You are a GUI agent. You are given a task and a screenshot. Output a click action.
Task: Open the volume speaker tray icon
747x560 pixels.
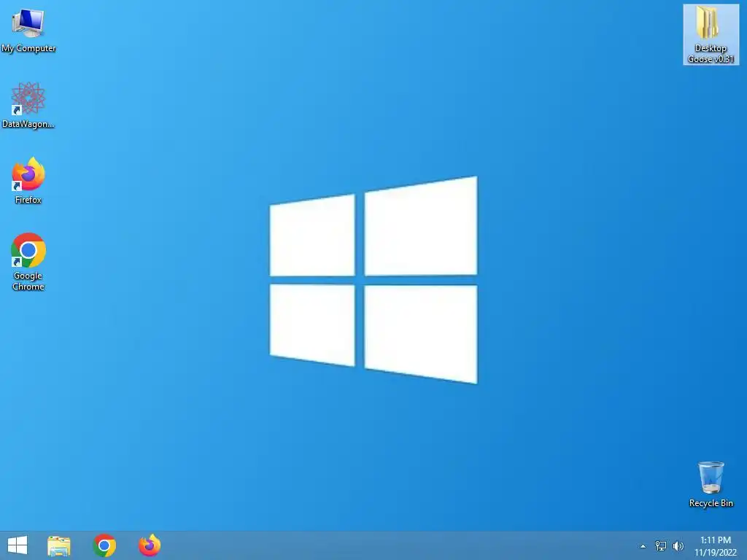pyautogui.click(x=678, y=546)
